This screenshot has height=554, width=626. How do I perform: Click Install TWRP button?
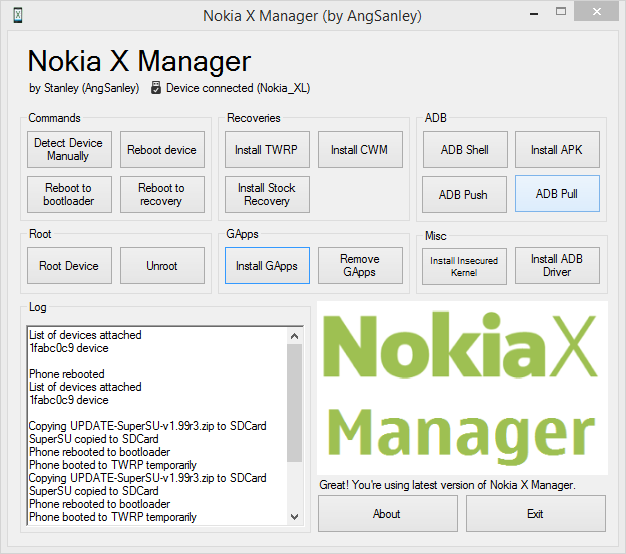pyautogui.click(x=267, y=150)
